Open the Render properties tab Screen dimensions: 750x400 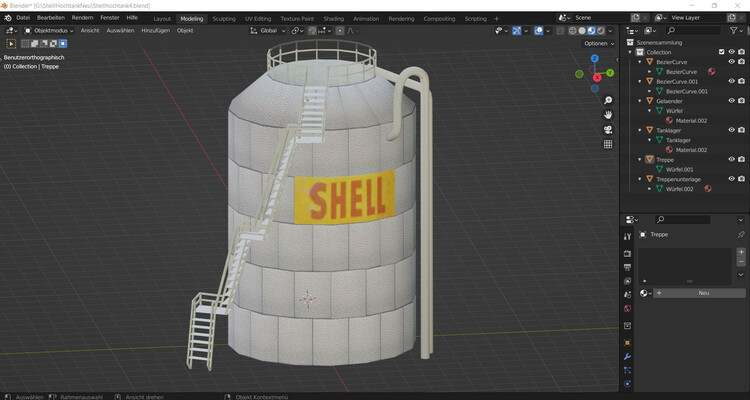[x=628, y=253]
